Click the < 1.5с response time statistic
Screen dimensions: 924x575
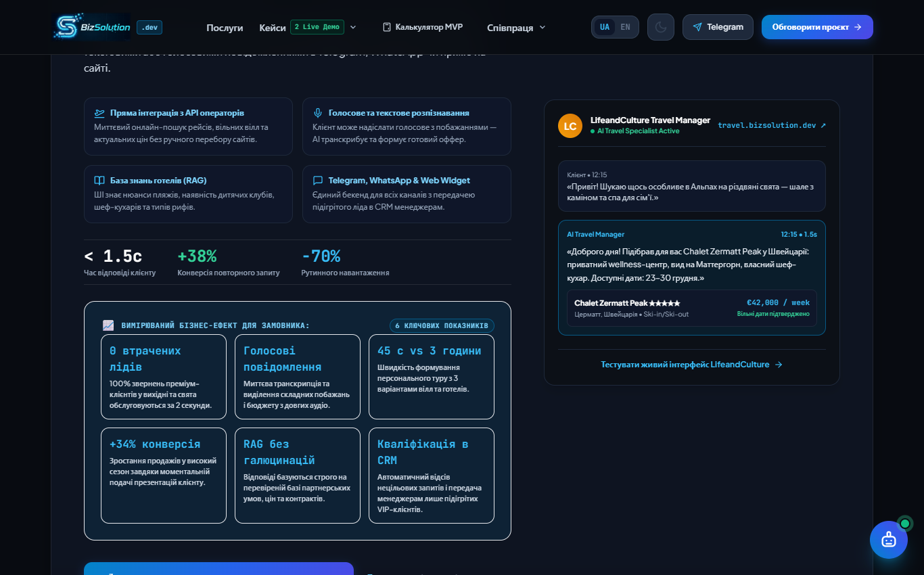tap(113, 256)
